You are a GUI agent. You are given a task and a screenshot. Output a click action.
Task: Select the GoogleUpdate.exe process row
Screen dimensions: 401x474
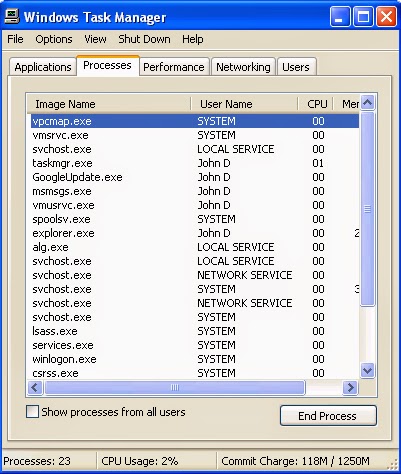[195, 177]
